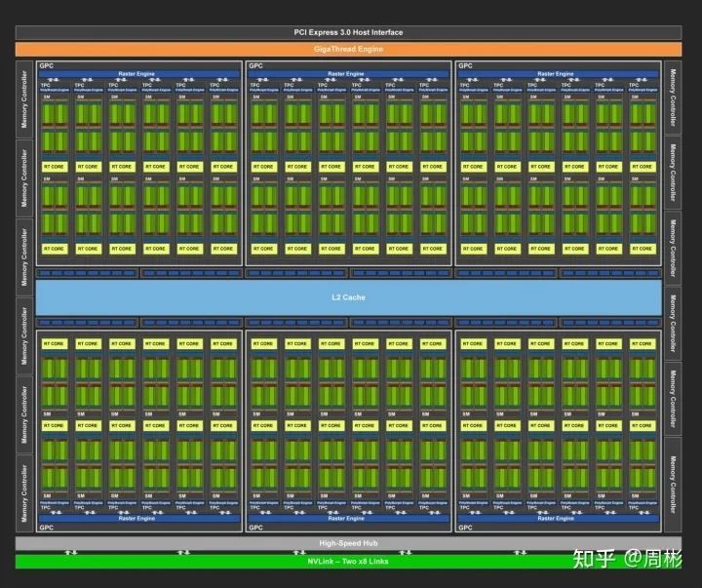Click the Raster Engine bar in top-left GPC
The image size is (702, 588).
138,74
